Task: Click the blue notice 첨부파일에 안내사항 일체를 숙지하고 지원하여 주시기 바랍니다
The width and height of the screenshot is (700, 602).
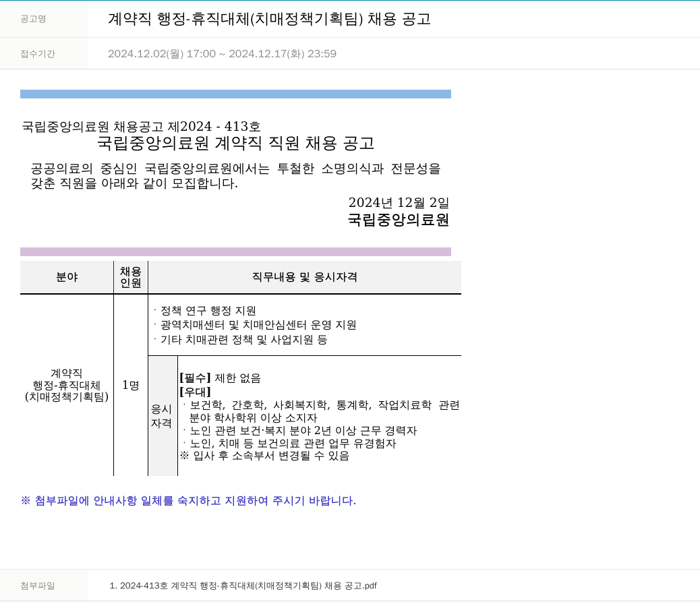Action: [188, 501]
